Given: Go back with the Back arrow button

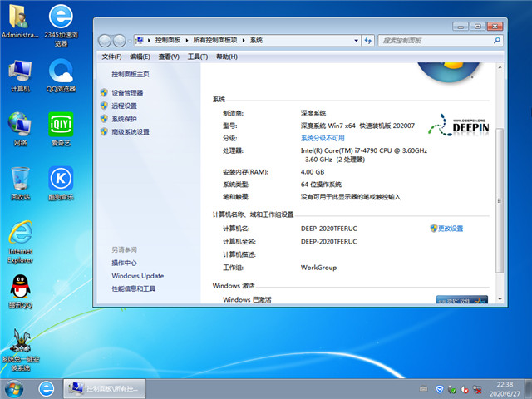Looking at the screenshot, I should 105,41.
